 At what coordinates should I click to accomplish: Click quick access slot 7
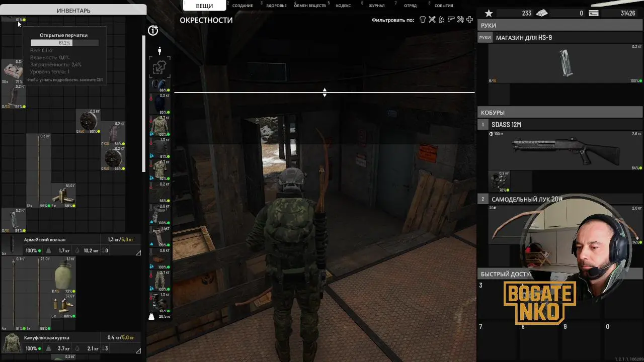point(498,342)
